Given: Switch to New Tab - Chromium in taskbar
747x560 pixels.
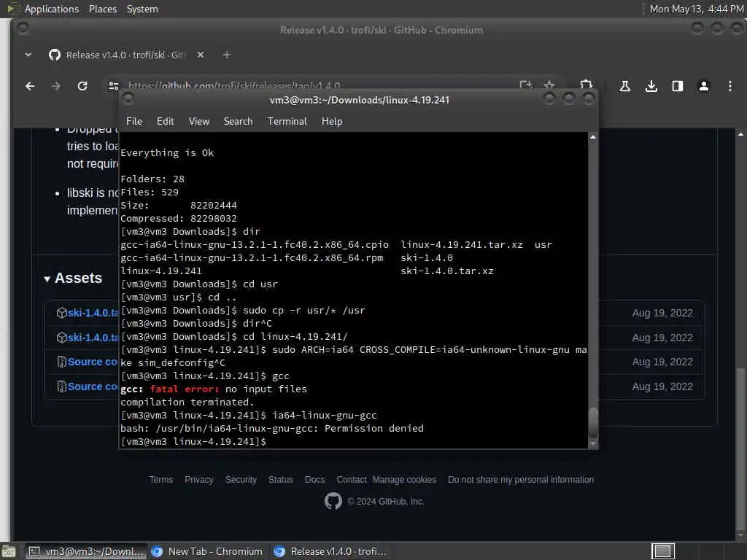Looking at the screenshot, I should (x=207, y=551).
